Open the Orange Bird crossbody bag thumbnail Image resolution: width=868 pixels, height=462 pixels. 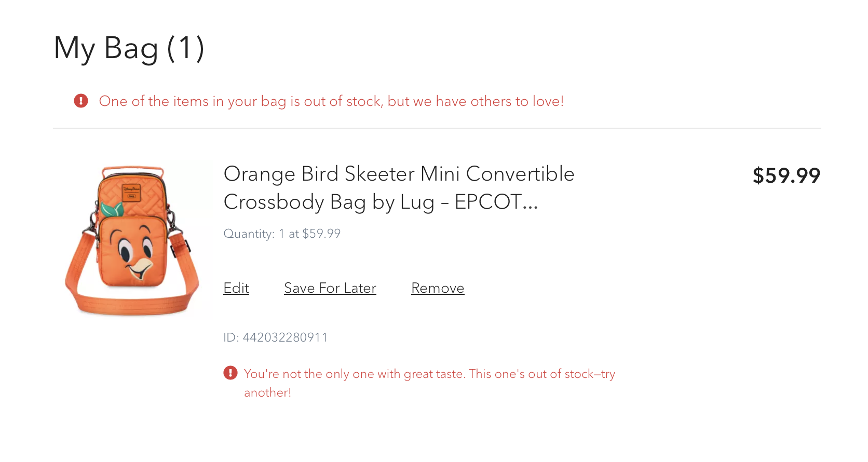133,239
